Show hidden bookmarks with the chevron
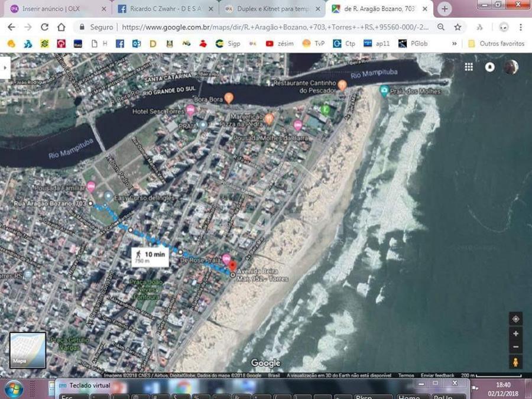 click(454, 44)
